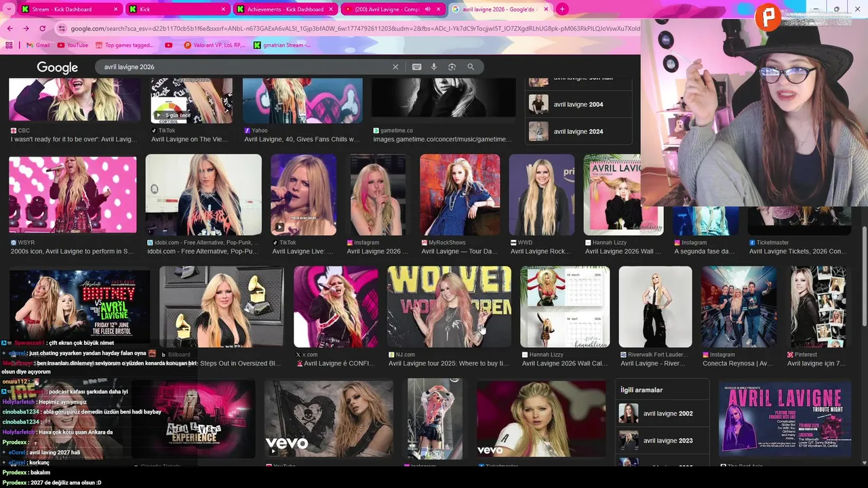Search by image with Google Lens
Viewport: 868px width, 488px height.
tap(452, 67)
